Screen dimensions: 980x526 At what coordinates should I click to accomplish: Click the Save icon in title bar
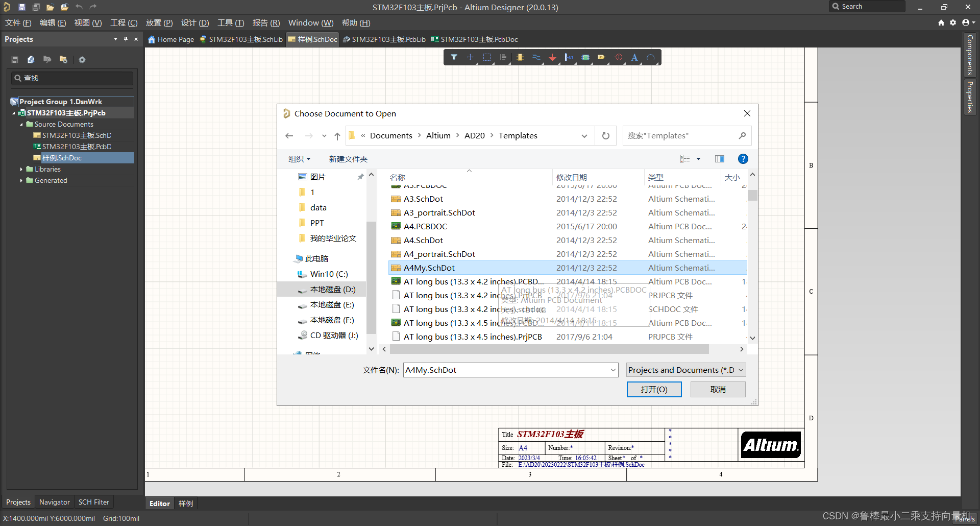[22, 7]
